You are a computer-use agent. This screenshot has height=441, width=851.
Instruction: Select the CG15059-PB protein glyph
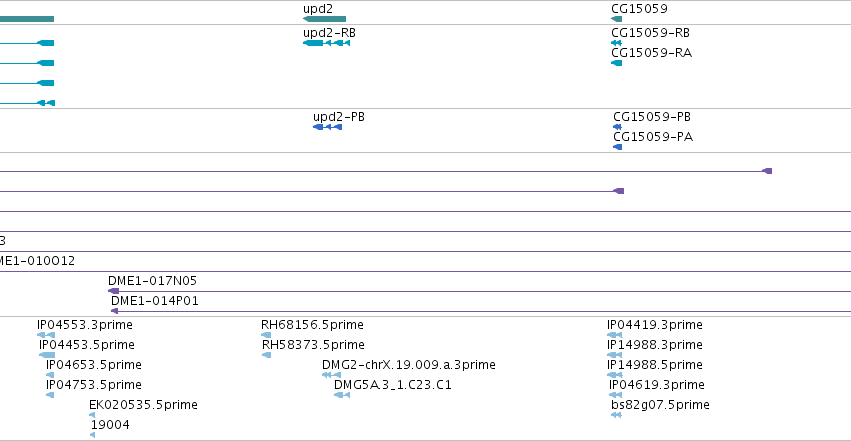(x=618, y=127)
